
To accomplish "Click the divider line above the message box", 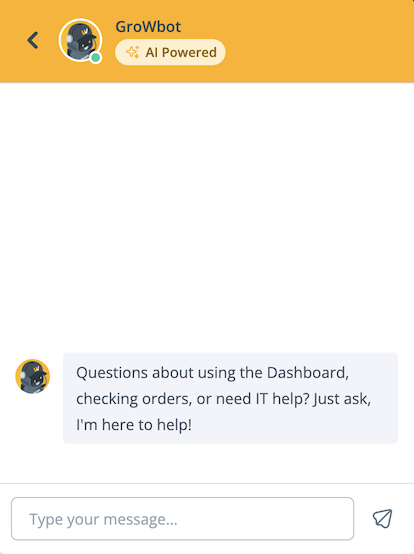I will (207, 483).
